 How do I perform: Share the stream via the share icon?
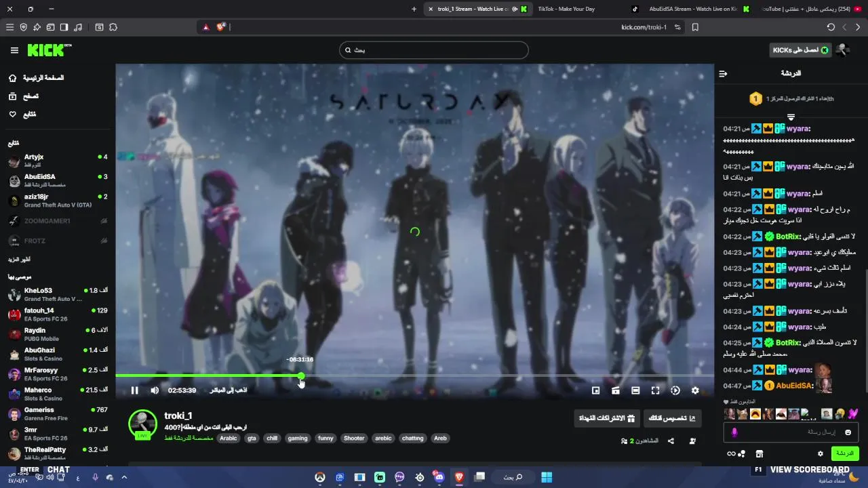tap(671, 441)
